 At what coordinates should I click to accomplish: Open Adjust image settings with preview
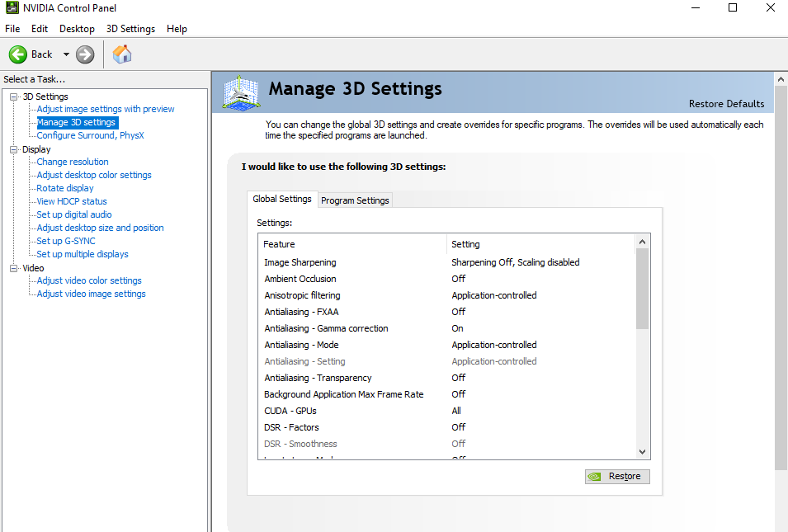[x=106, y=109]
